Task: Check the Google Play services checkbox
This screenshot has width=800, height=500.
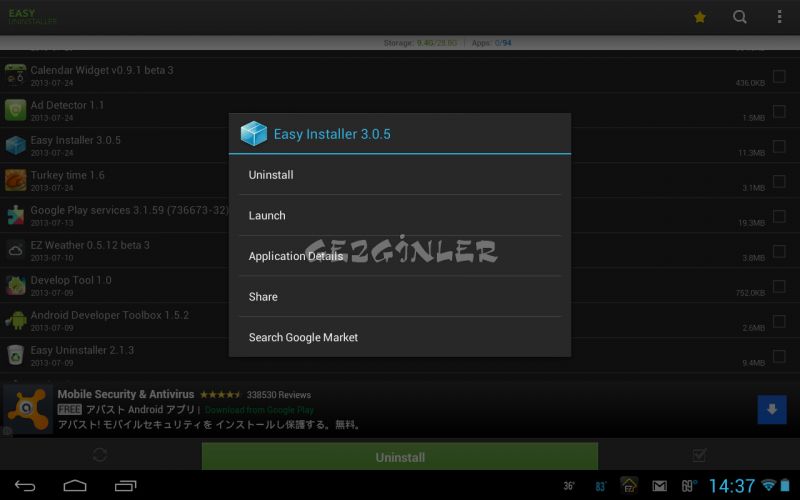Action: point(779,216)
